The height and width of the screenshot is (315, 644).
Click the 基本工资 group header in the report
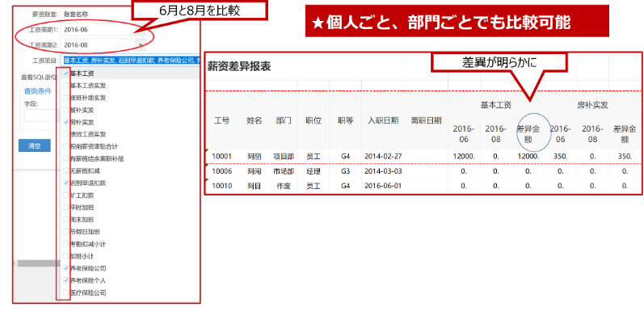click(x=496, y=105)
